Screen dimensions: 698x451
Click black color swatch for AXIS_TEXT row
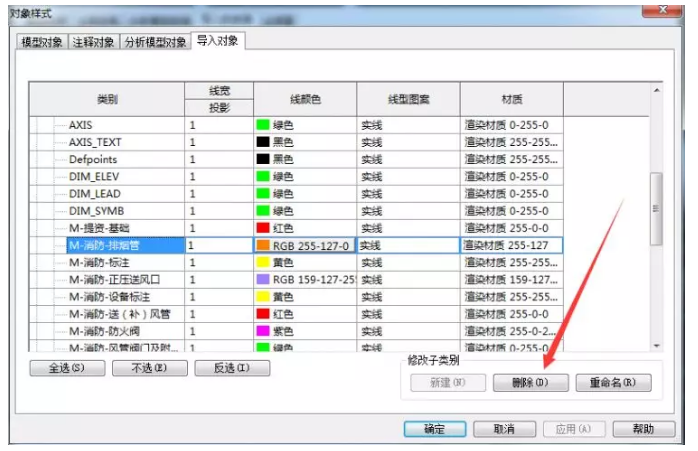click(263, 142)
